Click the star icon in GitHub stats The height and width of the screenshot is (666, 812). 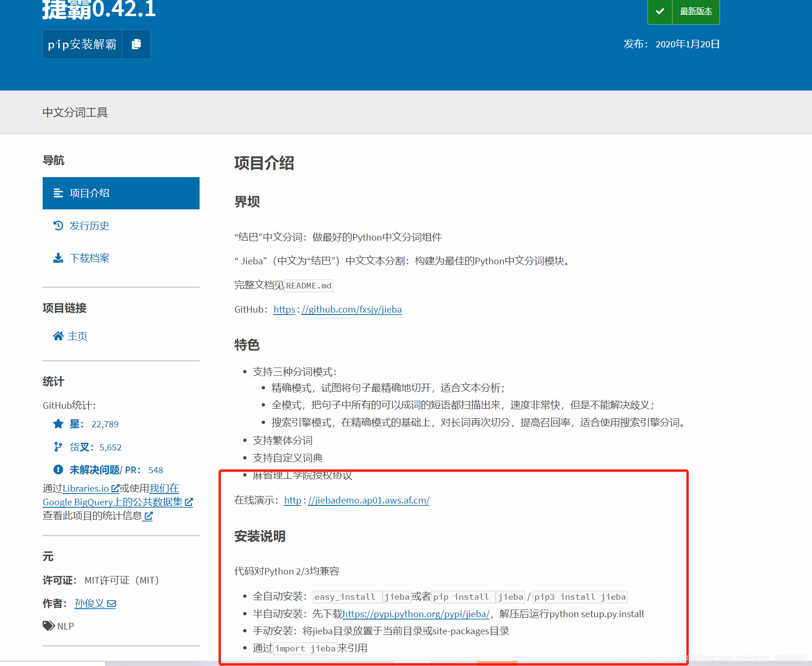[58, 423]
